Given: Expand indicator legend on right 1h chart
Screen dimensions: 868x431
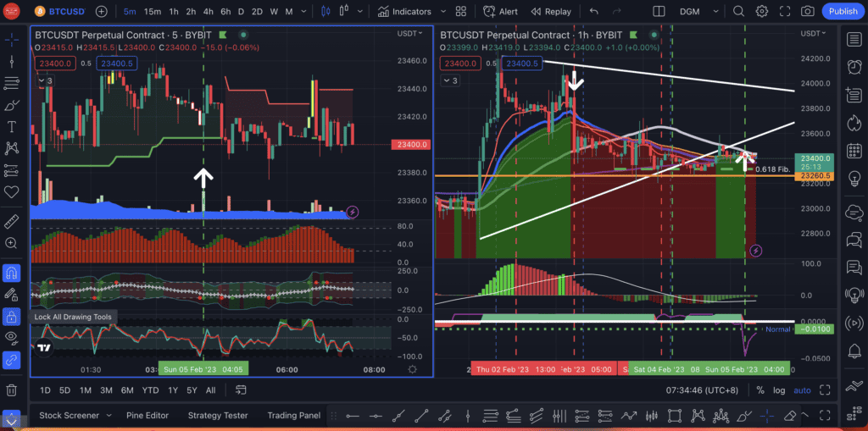Looking at the screenshot, I should (x=451, y=80).
